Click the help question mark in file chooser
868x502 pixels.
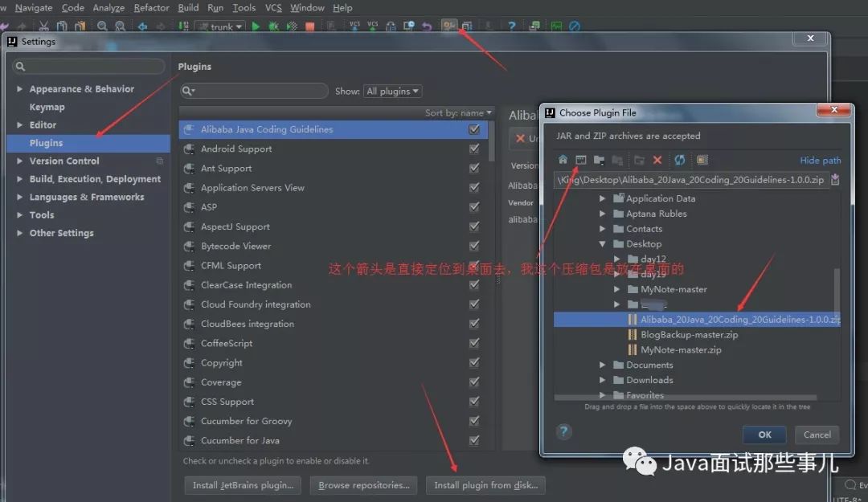563,431
